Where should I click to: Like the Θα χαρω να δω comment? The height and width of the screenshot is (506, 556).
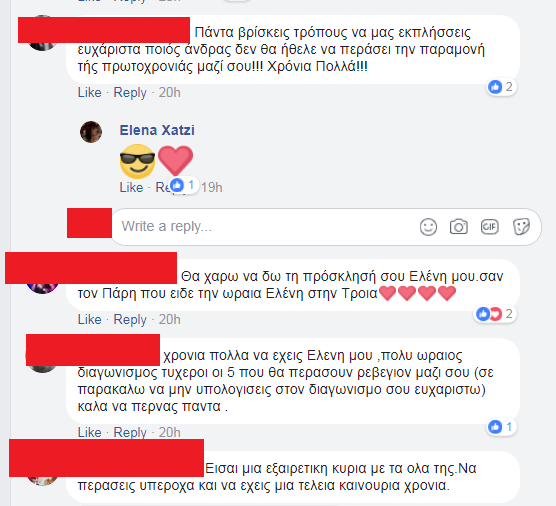click(89, 319)
